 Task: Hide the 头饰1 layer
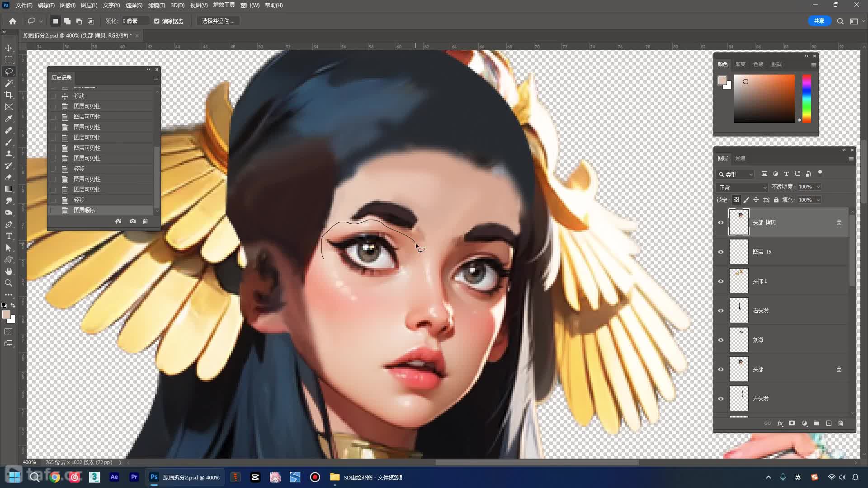click(721, 281)
